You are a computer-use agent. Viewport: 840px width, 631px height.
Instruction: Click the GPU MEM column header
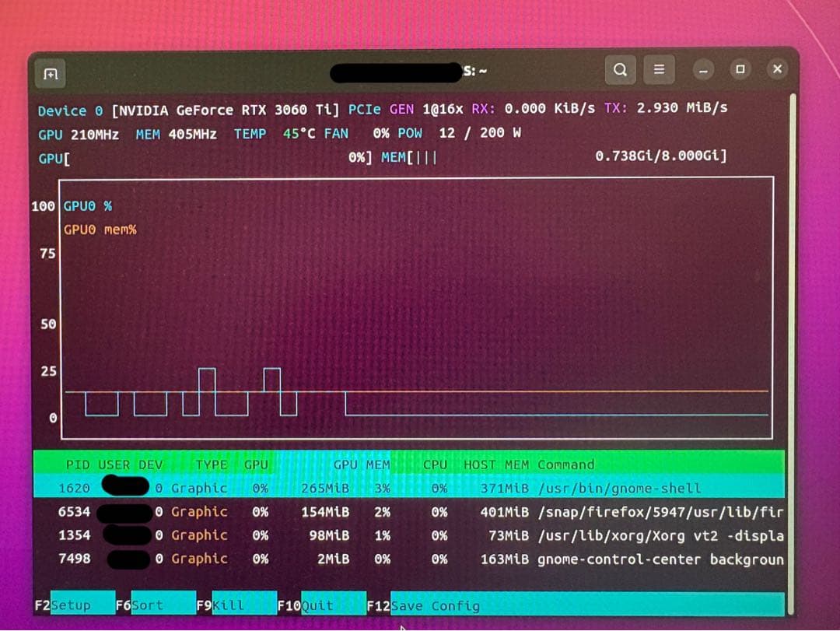[x=362, y=464]
